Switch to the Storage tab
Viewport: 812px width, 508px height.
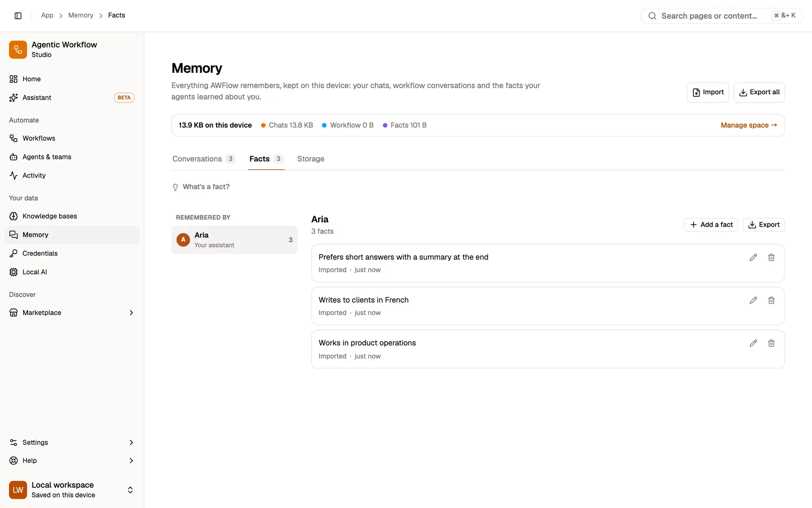pos(311,159)
